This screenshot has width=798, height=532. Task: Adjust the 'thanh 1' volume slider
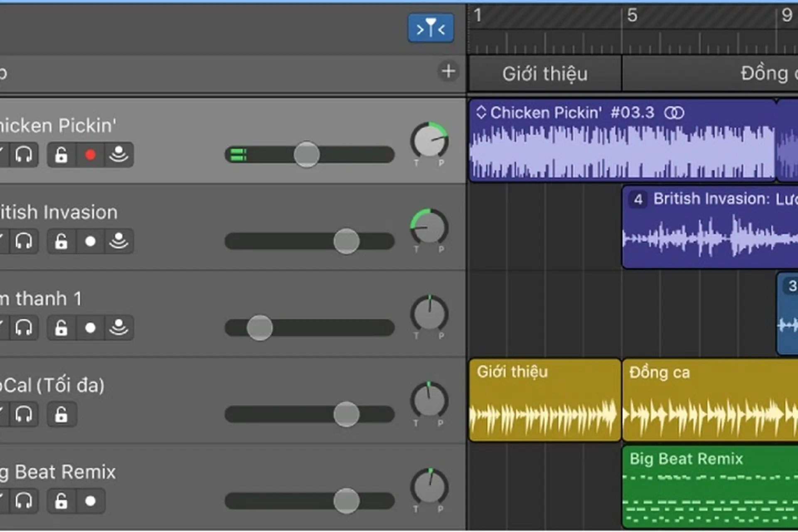pyautogui.click(x=260, y=328)
